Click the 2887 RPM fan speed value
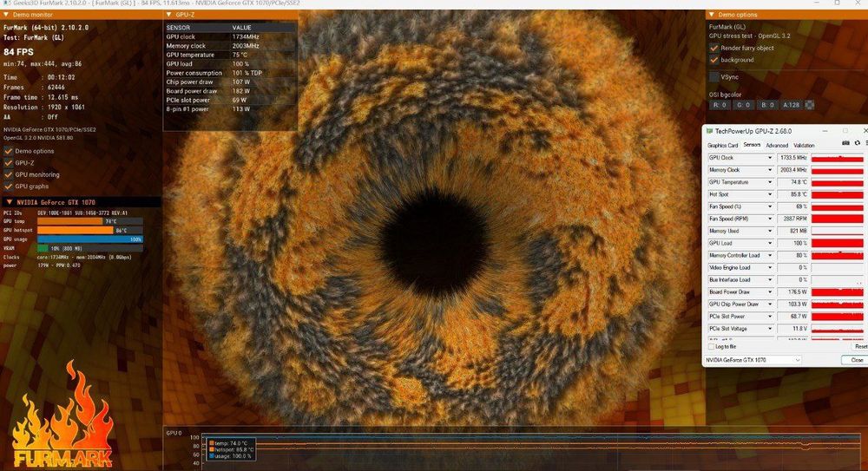Viewport: 868px width, 471px height. coord(792,219)
